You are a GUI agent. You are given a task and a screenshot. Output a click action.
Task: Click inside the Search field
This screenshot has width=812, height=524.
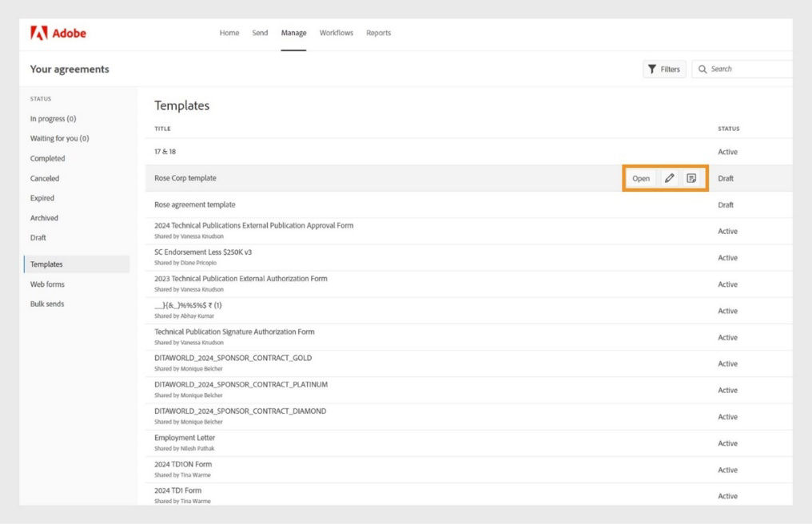tap(747, 69)
